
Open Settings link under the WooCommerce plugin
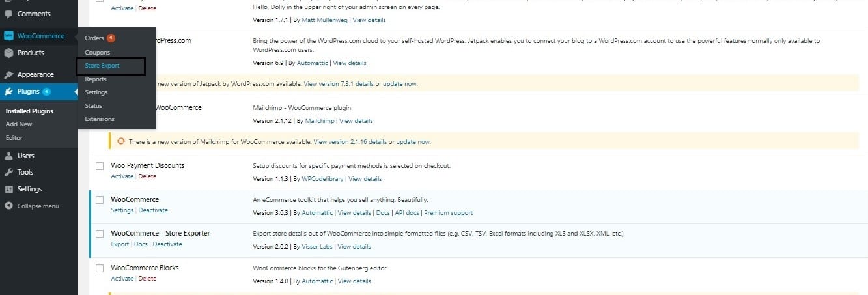[x=122, y=210]
